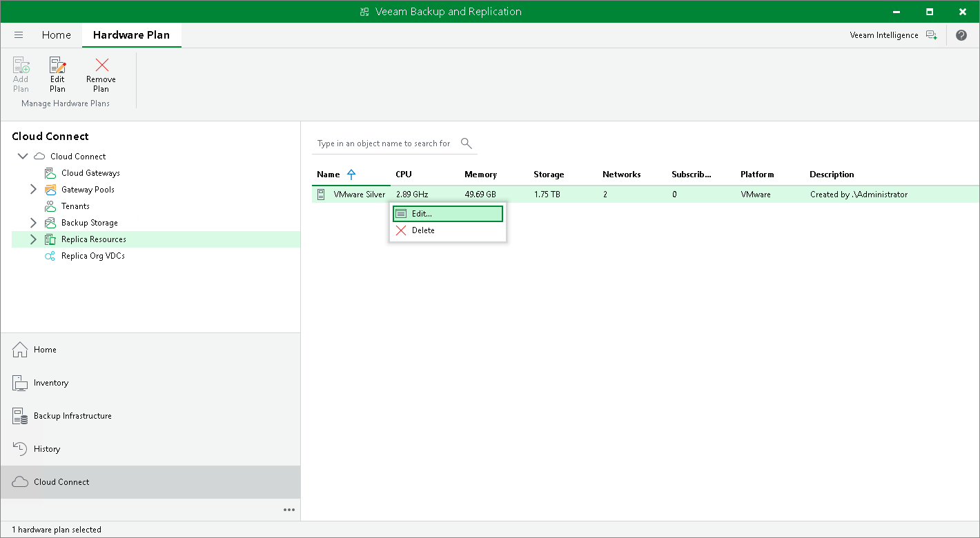The height and width of the screenshot is (538, 980).
Task: Click the Cloud Connect root cloud icon
Action: 40,157
